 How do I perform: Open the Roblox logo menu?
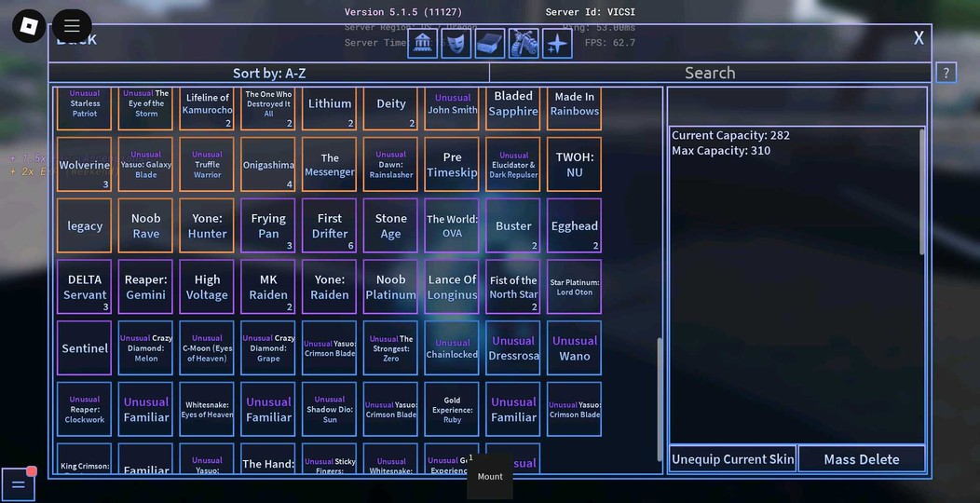click(29, 25)
